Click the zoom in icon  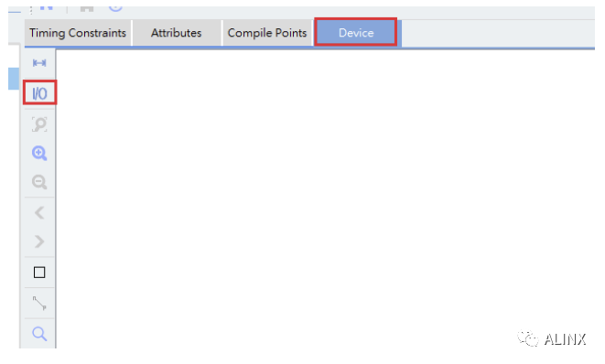(39, 153)
